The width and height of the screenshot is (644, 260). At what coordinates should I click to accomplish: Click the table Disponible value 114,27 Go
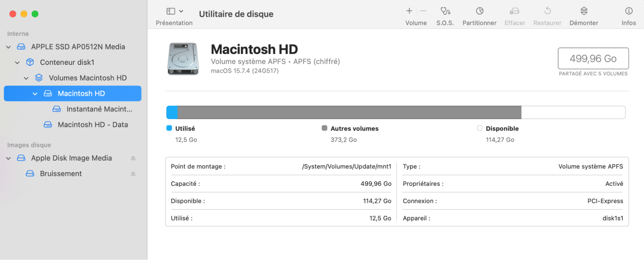pos(377,201)
